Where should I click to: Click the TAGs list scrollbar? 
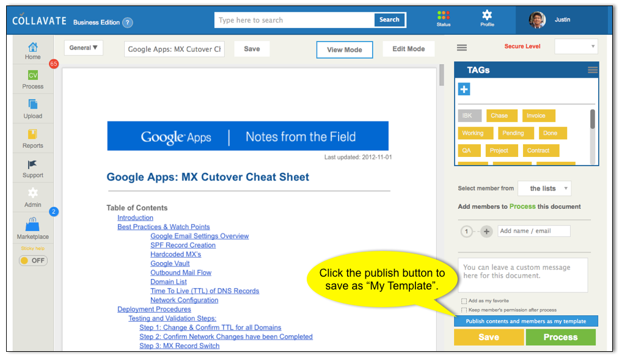(x=593, y=119)
